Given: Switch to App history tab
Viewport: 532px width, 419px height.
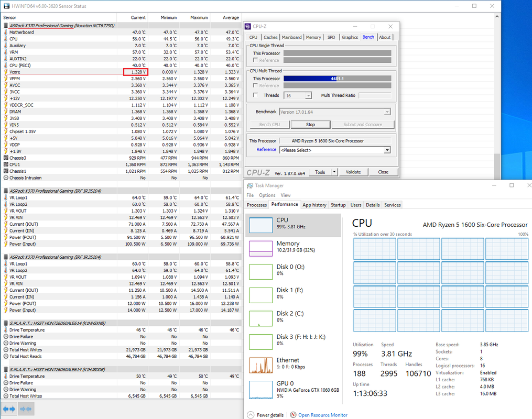Looking at the screenshot, I should pos(314,205).
